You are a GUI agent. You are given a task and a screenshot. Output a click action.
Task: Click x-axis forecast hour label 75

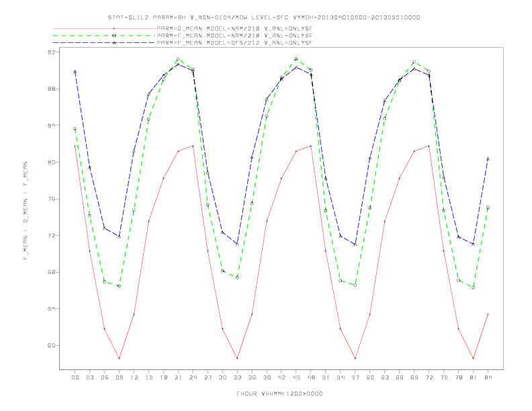point(444,377)
